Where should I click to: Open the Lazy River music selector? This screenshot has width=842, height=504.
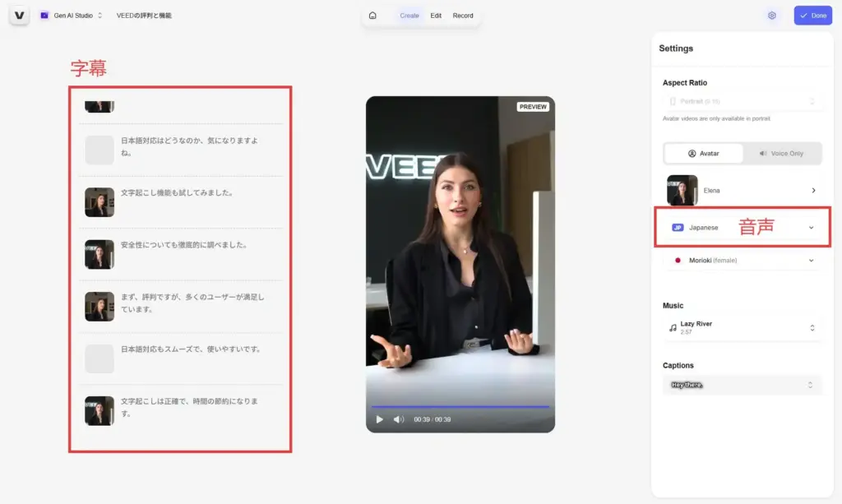[x=743, y=327]
